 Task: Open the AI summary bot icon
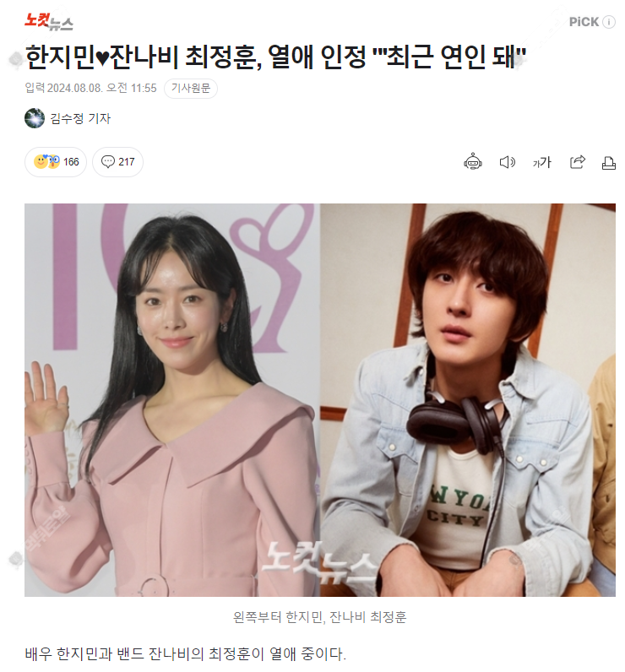(472, 161)
